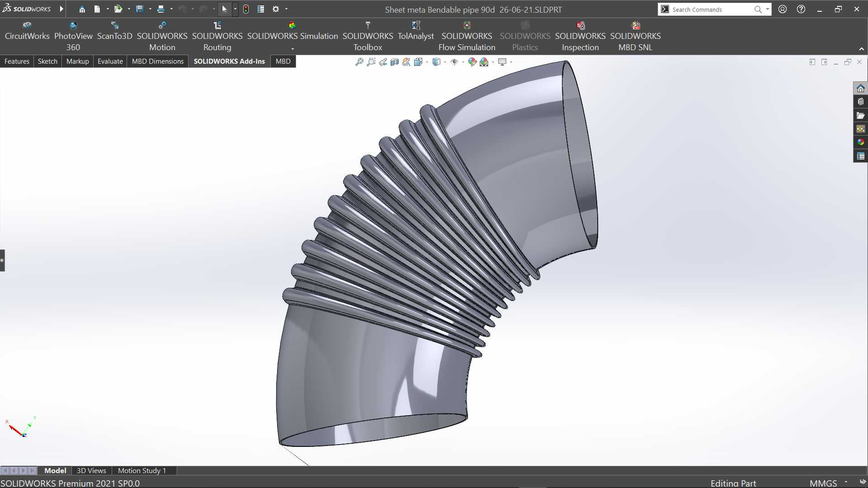Toggle SOLIDWORKS Motion add-in
This screenshot has width=868, height=488.
point(162,36)
